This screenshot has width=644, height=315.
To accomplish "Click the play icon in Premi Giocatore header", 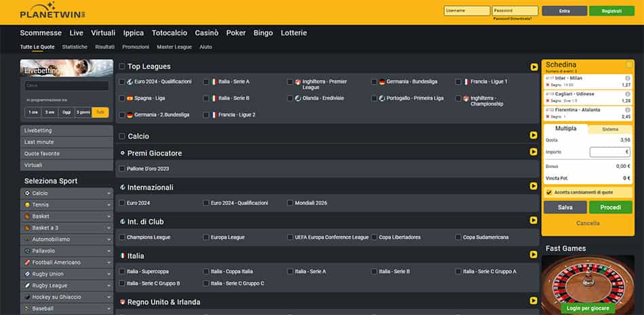I will pyautogui.click(x=534, y=152).
